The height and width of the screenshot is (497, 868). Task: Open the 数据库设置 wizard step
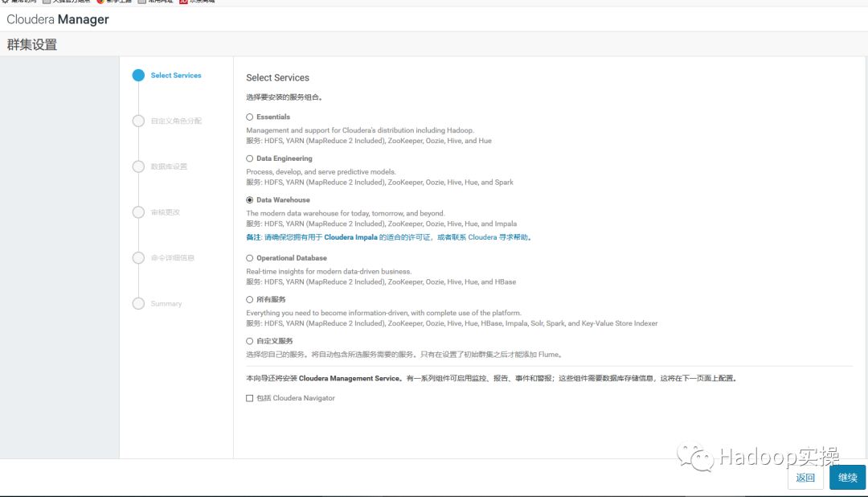(169, 166)
